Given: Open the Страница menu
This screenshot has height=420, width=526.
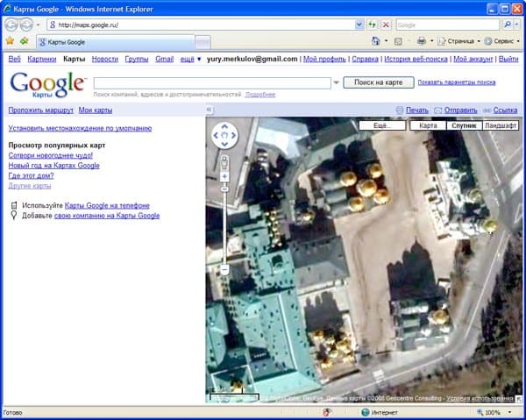Looking at the screenshot, I should [458, 41].
